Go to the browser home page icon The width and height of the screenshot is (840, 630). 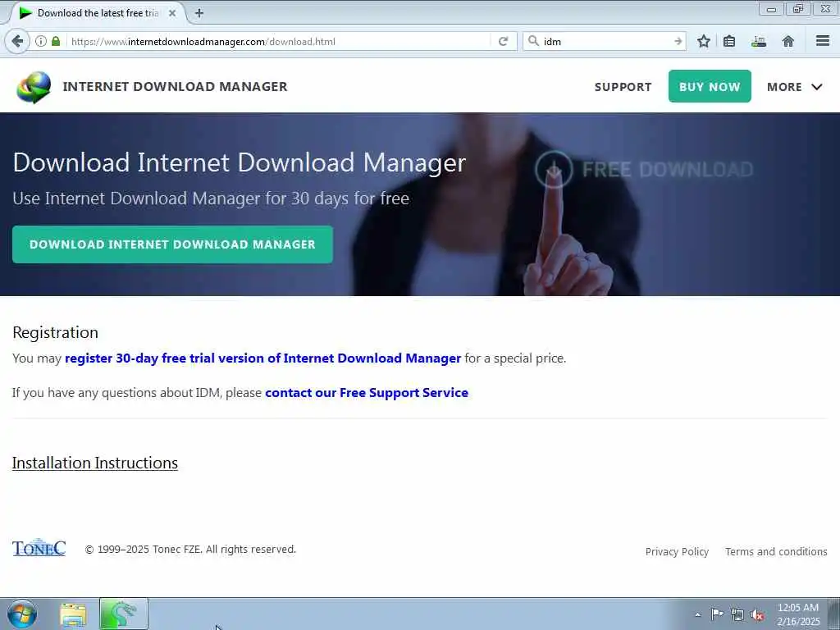click(x=787, y=41)
